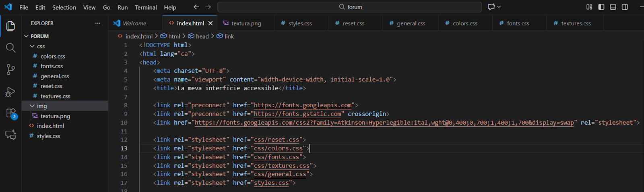Screen dimensions: 644x192
Task: Open the Copilot chat icon in title bar
Action: pyautogui.click(x=491, y=7)
